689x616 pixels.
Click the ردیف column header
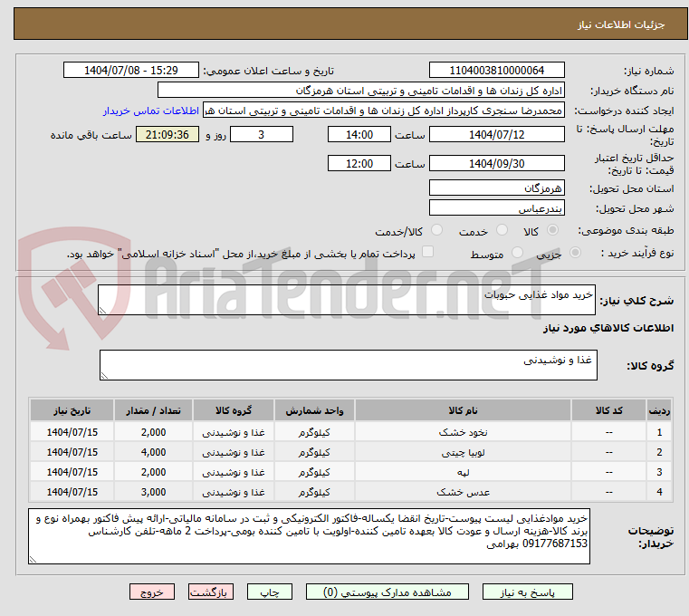(x=659, y=410)
